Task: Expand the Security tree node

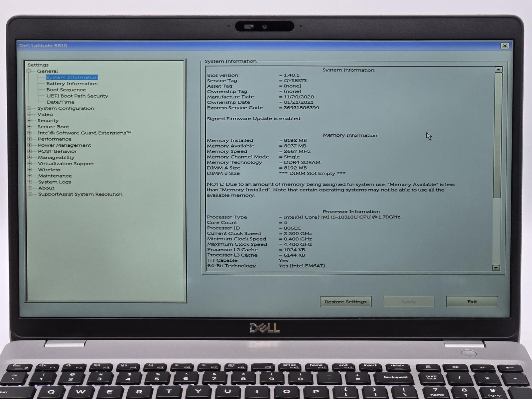Action: pyautogui.click(x=29, y=120)
